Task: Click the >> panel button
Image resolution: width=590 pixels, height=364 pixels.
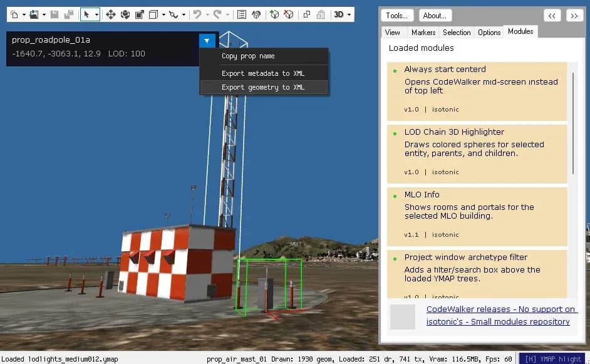Action: [574, 16]
